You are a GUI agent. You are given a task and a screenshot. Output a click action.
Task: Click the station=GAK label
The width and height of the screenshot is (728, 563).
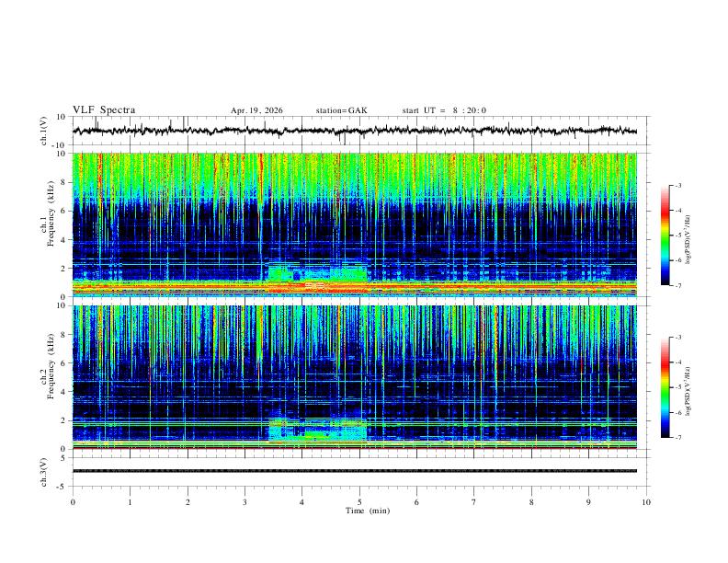click(x=341, y=110)
